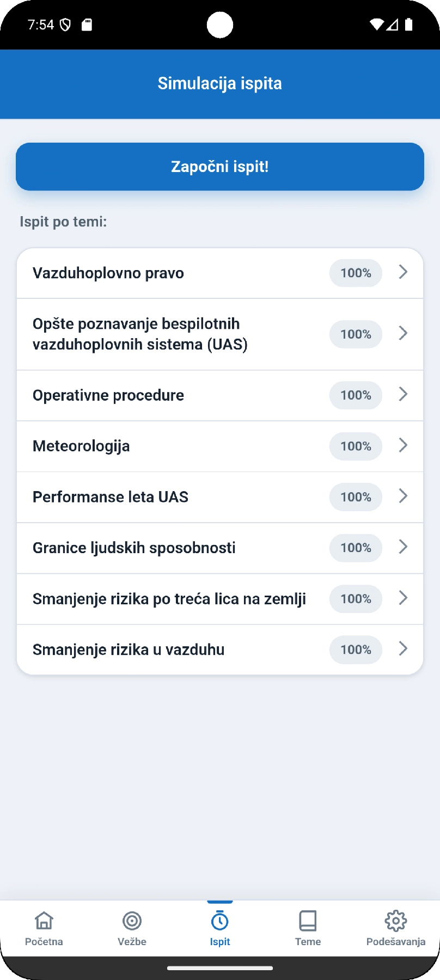440x980 pixels.
Task: Click 100% badge for Meteorologija
Action: (356, 446)
